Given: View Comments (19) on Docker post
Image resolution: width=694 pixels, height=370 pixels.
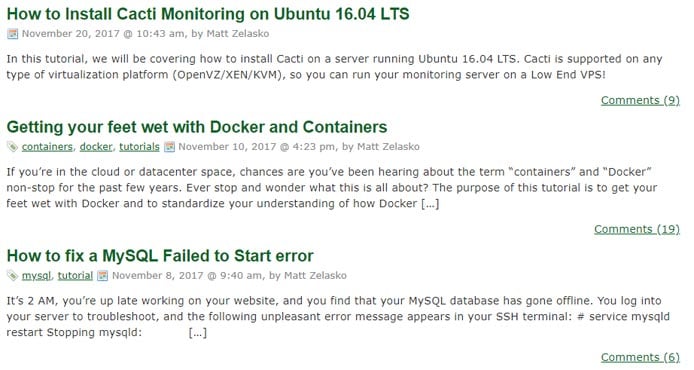Looking at the screenshot, I should [636, 229].
